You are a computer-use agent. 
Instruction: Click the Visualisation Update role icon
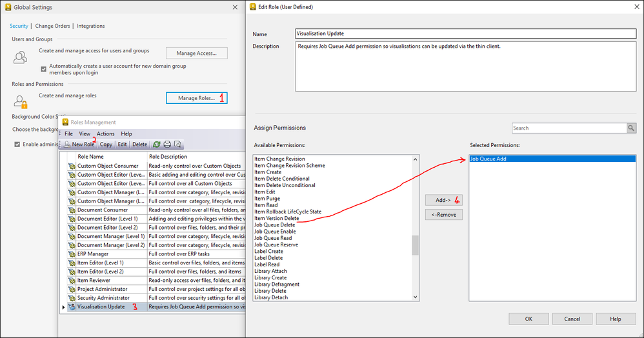tap(72, 307)
